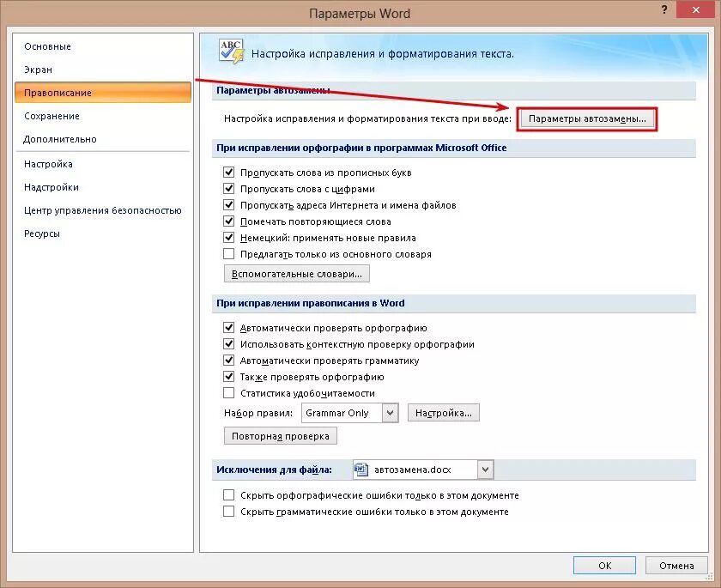Click the Word document icon beside автозамена.docx
The width and height of the screenshot is (721, 588).
tap(361, 470)
